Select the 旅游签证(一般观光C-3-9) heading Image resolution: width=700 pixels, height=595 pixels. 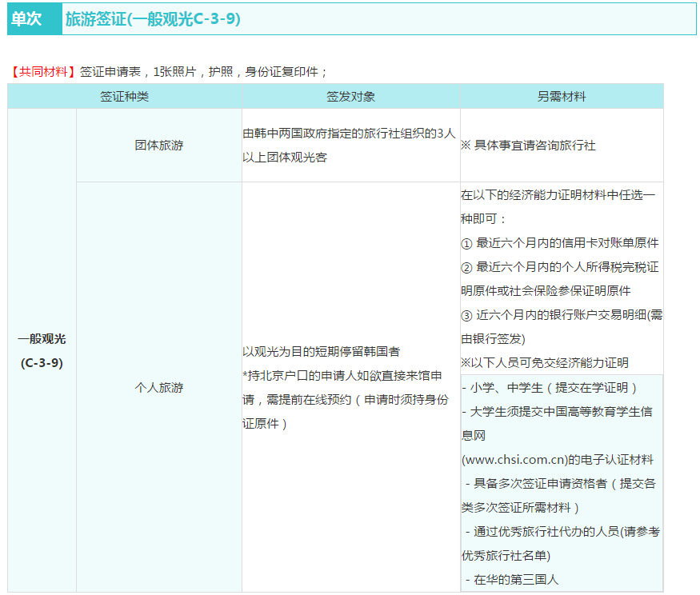pyautogui.click(x=153, y=19)
